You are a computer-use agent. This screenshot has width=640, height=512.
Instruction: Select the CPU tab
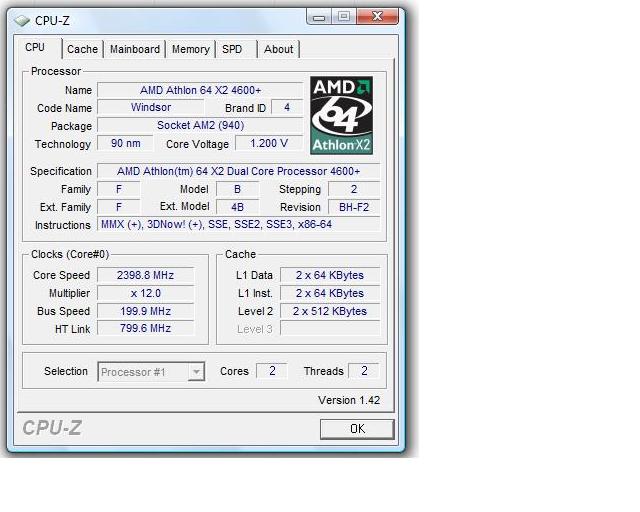(x=35, y=47)
